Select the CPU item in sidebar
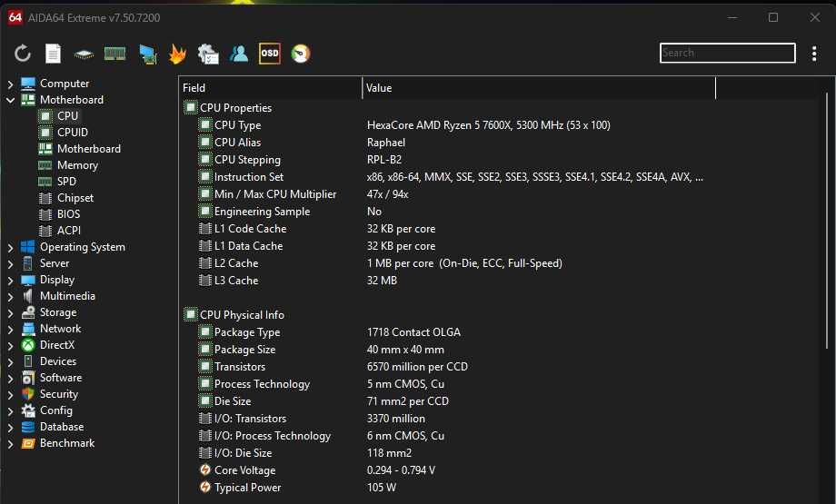This screenshot has width=836, height=504. (67, 115)
